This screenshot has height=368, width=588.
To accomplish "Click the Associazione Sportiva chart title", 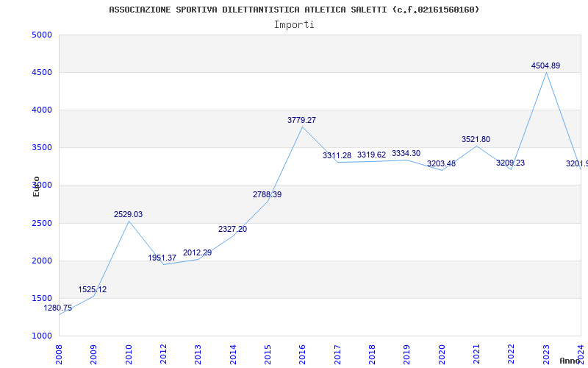I will click(x=294, y=10).
